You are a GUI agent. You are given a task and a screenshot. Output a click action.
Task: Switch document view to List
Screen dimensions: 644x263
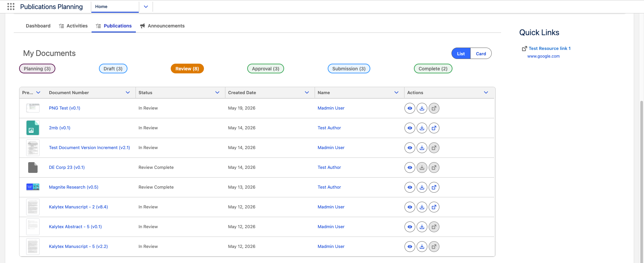click(x=461, y=54)
